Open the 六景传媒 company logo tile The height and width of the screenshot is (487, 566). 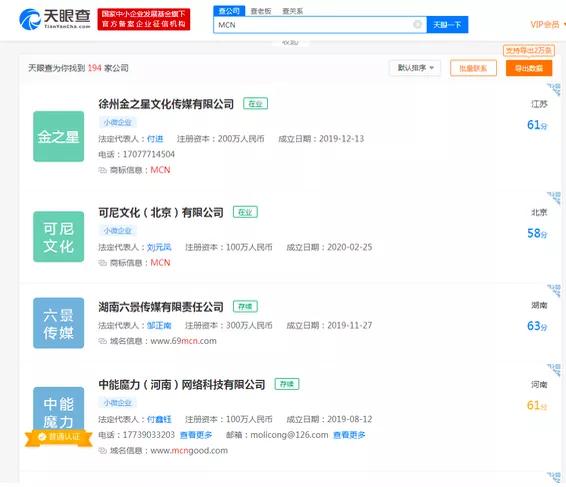click(58, 323)
